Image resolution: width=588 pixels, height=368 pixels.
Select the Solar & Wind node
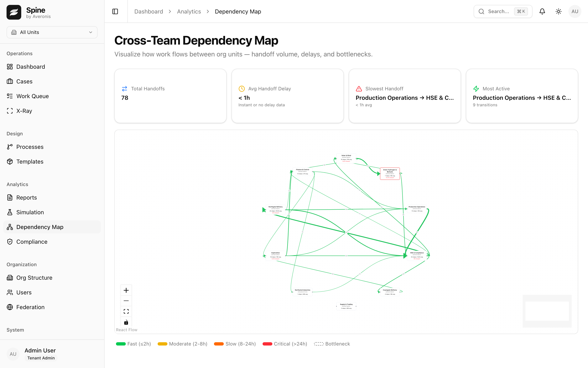tap(346, 158)
